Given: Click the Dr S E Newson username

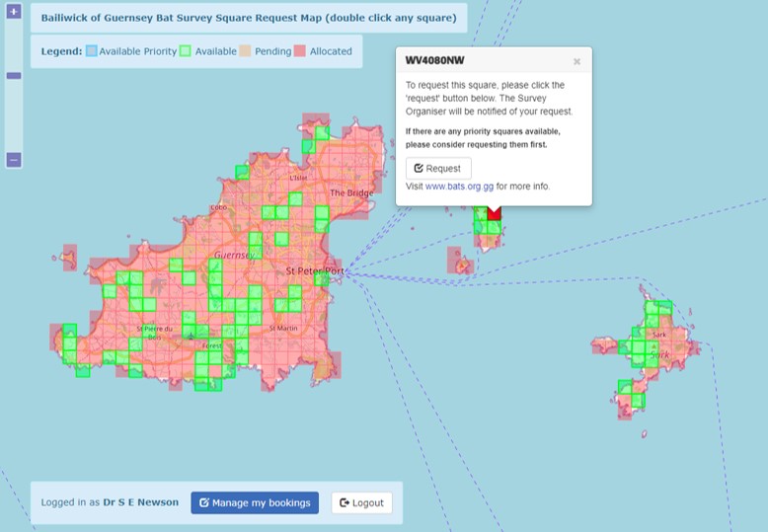Looking at the screenshot, I should coord(140,502).
